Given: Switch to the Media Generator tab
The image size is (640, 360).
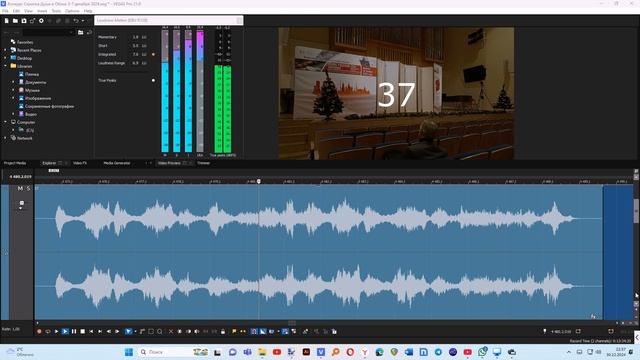Looking at the screenshot, I should 117,163.
